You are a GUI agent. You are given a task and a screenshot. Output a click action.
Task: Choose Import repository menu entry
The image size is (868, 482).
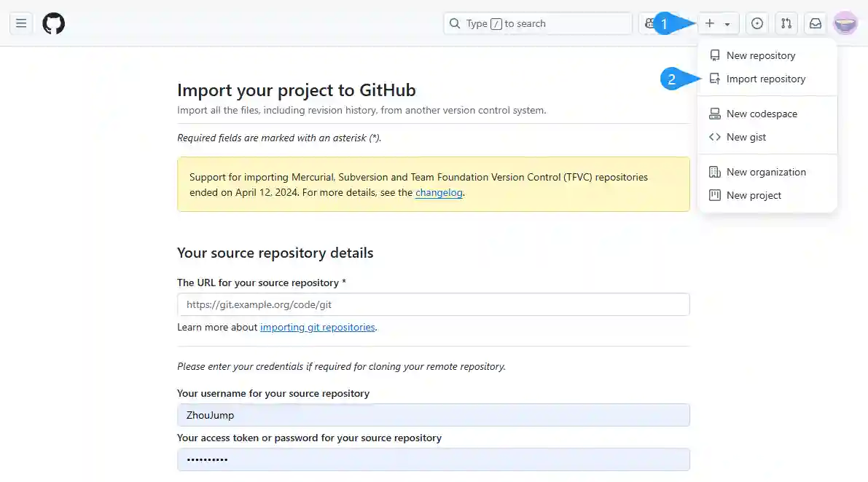click(765, 79)
